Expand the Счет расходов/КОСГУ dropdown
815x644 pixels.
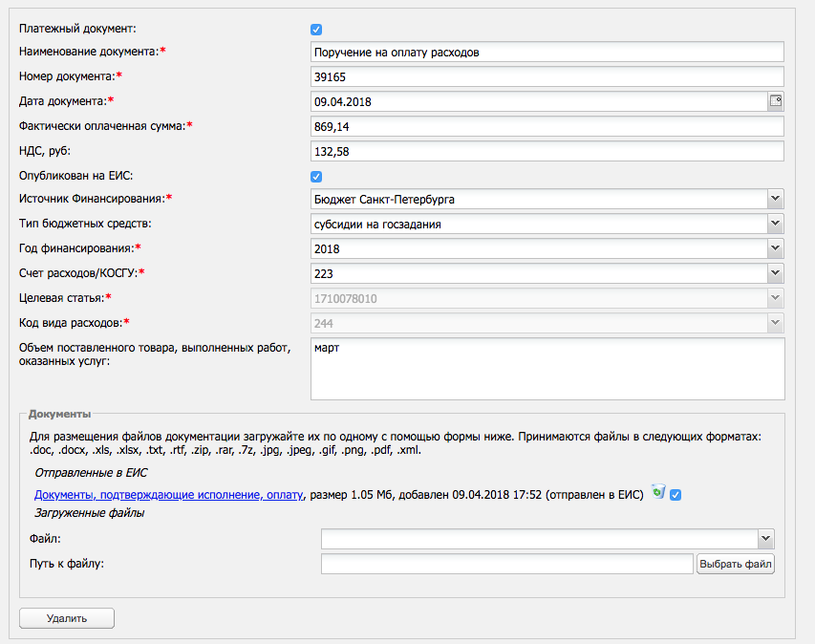click(x=547, y=274)
